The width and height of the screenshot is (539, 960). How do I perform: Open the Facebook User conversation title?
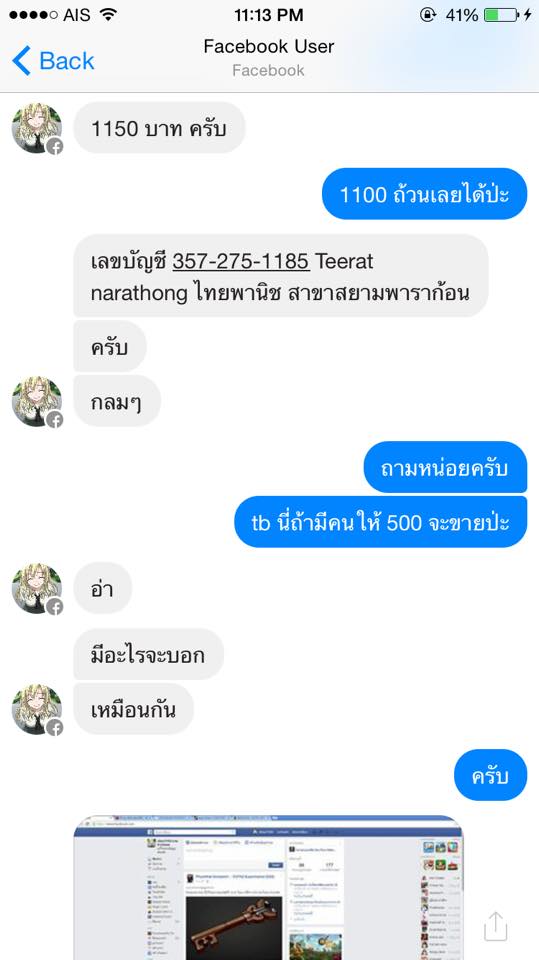pyautogui.click(x=269, y=47)
